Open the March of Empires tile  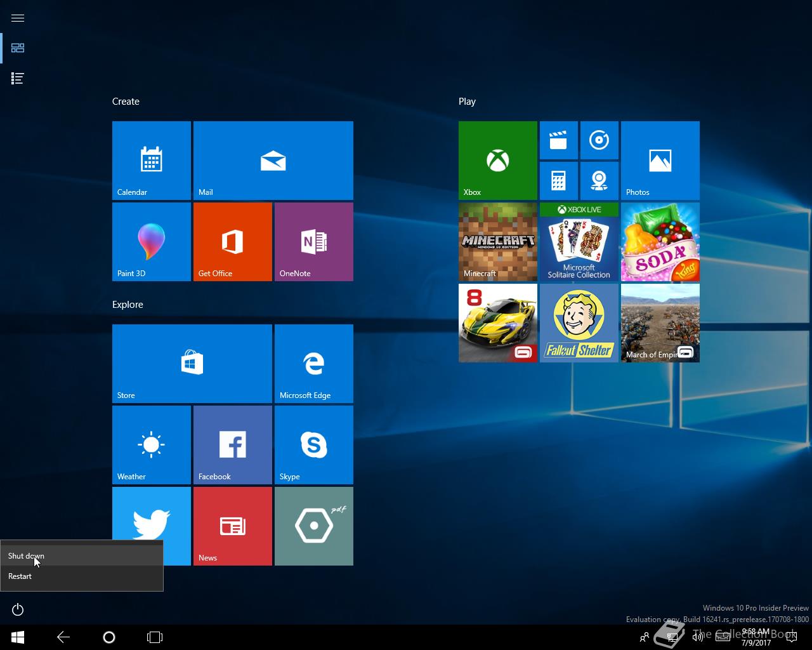660,323
